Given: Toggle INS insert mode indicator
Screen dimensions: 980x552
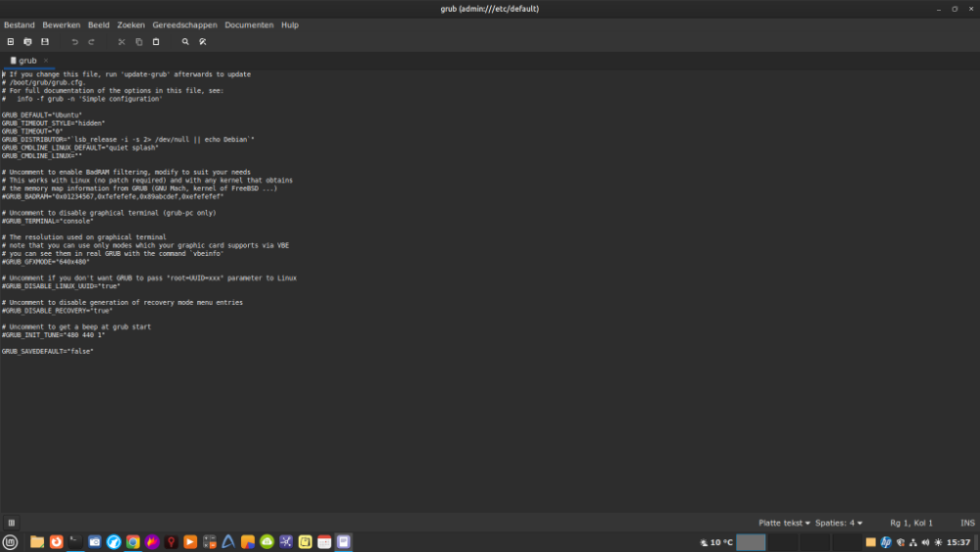Looking at the screenshot, I should pos(967,523).
